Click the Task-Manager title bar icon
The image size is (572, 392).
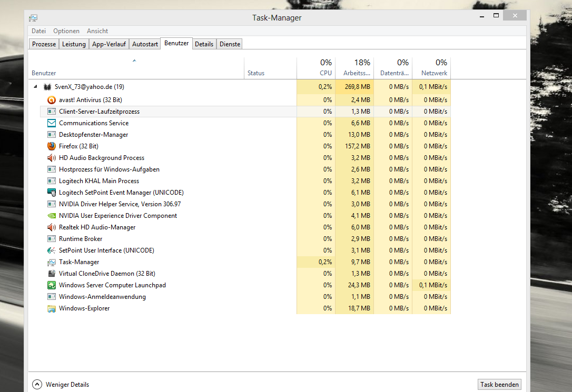[33, 18]
